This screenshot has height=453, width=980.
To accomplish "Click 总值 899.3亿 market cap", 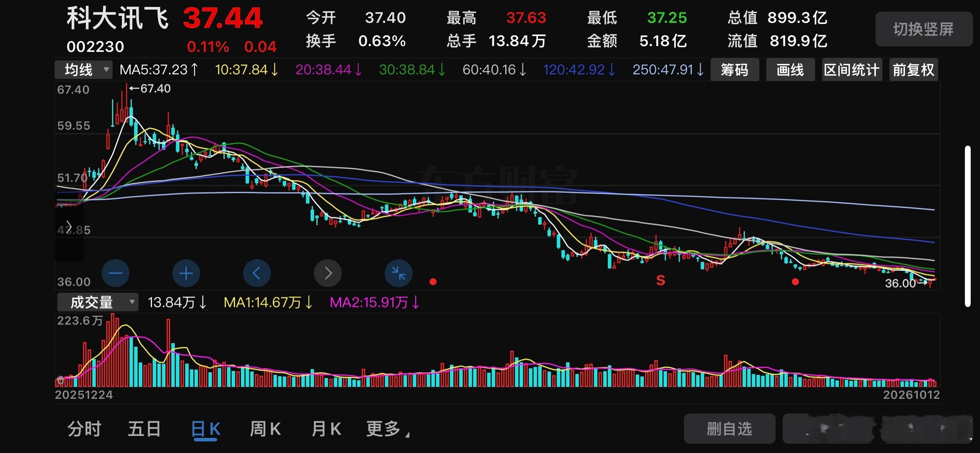I will point(777,18).
